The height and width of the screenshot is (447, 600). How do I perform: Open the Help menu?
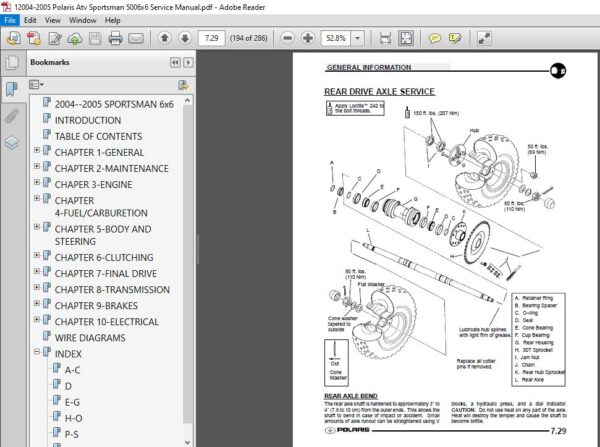pos(112,20)
